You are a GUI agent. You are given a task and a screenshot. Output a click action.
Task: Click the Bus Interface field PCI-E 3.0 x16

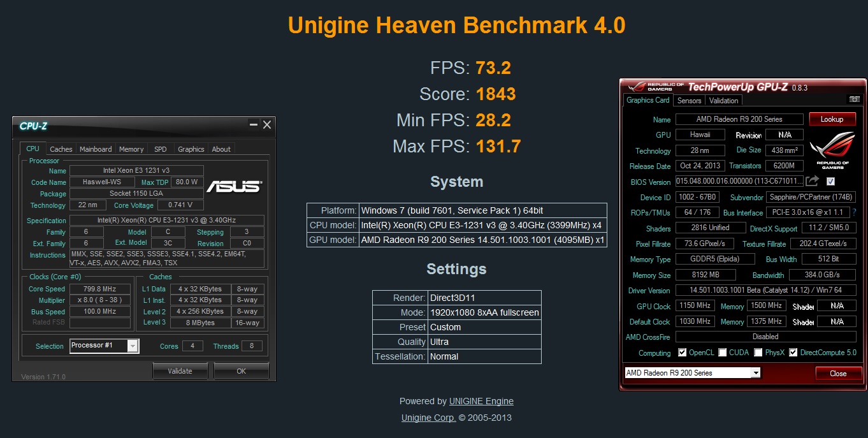click(x=808, y=212)
